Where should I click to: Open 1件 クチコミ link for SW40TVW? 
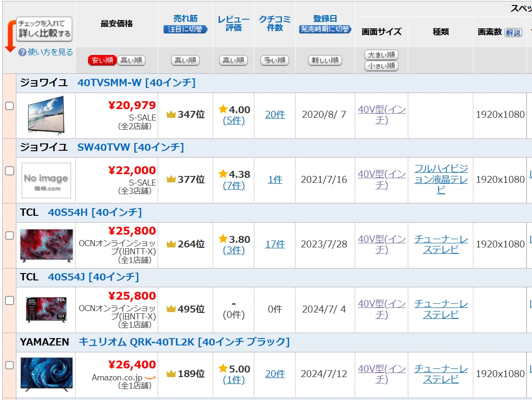click(x=275, y=180)
